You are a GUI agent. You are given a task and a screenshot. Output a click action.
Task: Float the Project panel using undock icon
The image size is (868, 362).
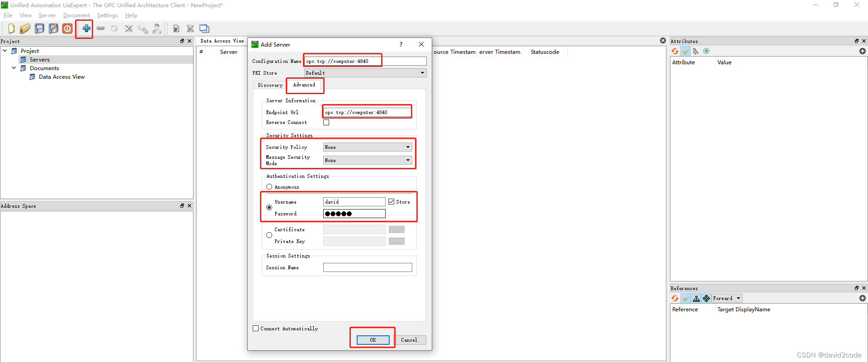pyautogui.click(x=182, y=41)
